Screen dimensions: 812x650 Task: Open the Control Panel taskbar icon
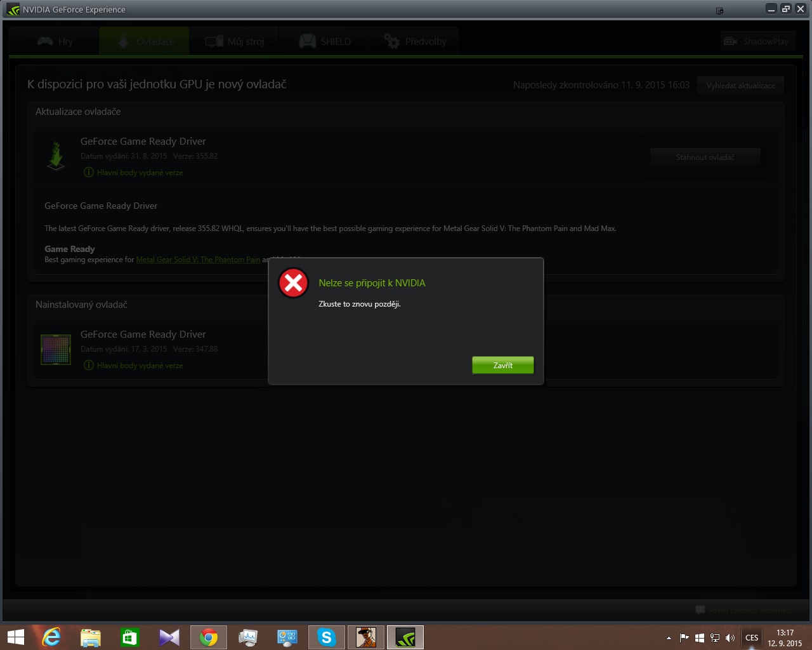(287, 637)
